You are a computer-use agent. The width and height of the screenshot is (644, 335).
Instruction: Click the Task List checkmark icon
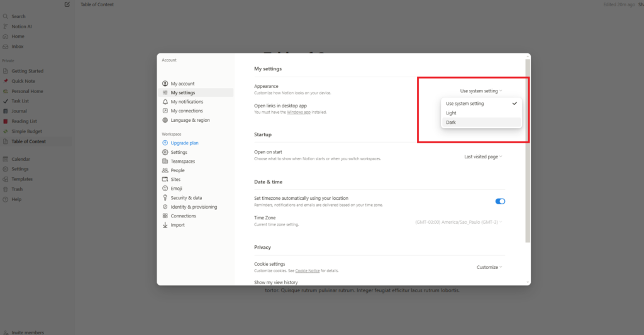(x=5, y=101)
